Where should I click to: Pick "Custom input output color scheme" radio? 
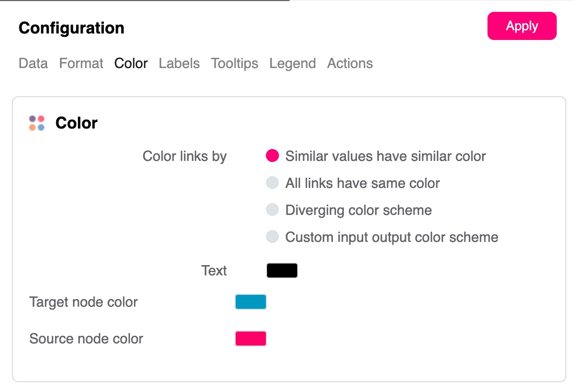(272, 237)
